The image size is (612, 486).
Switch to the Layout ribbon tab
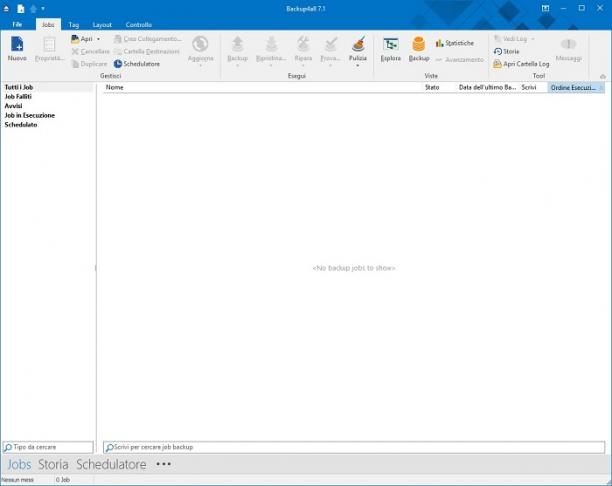point(102,25)
